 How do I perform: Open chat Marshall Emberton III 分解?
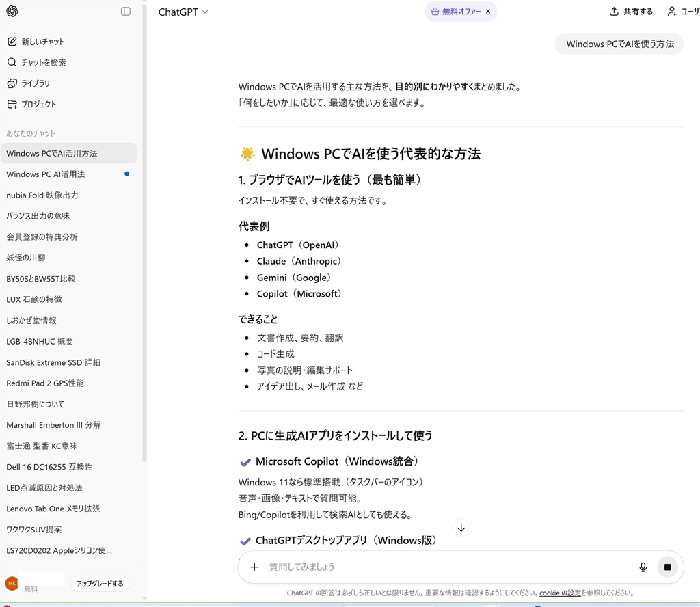(x=69, y=425)
